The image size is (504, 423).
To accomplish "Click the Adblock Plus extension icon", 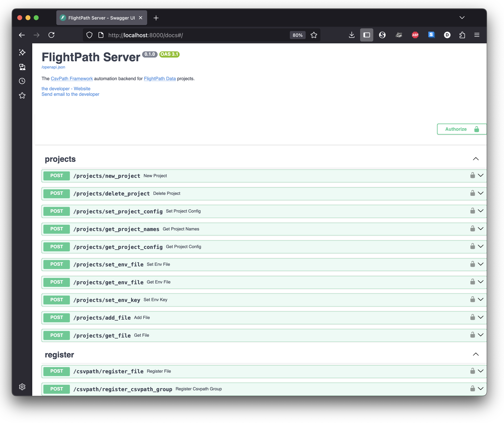I will tap(415, 35).
